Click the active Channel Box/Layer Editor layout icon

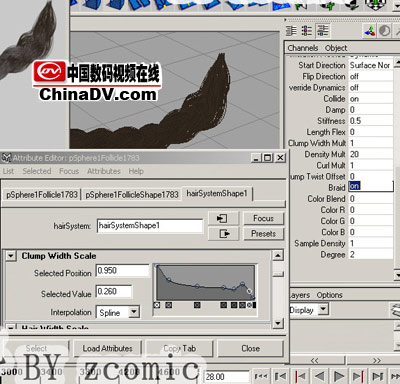tap(323, 31)
